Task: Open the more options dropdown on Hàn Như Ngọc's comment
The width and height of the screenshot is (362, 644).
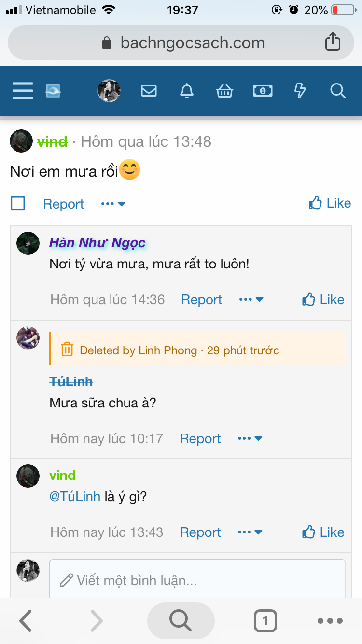Action: pos(251,300)
